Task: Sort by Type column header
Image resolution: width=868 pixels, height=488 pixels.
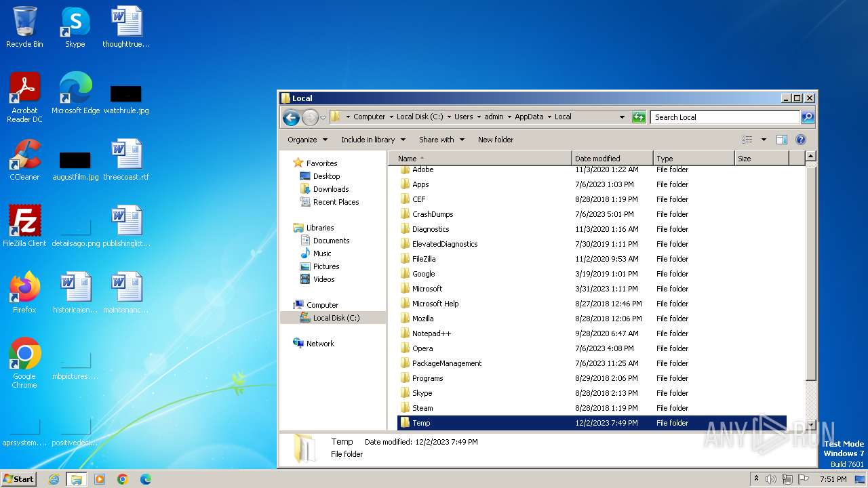Action: [x=694, y=159]
